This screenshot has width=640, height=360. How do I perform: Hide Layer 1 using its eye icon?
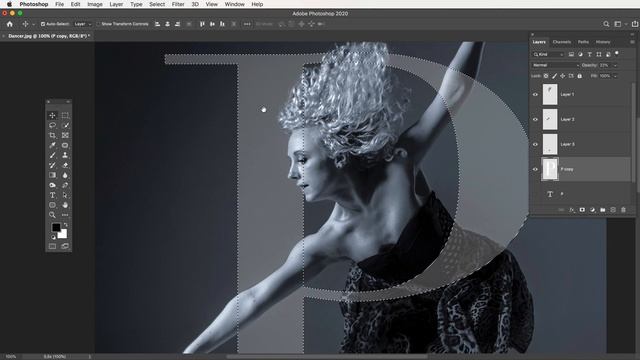click(535, 94)
